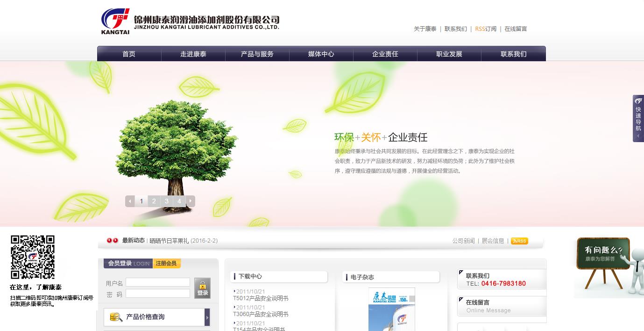Select banner slide 3

pos(167,201)
